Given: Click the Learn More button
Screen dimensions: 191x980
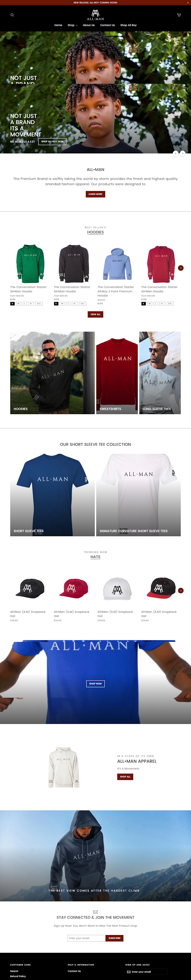Looking at the screenshot, I should pyautogui.click(x=95, y=194).
